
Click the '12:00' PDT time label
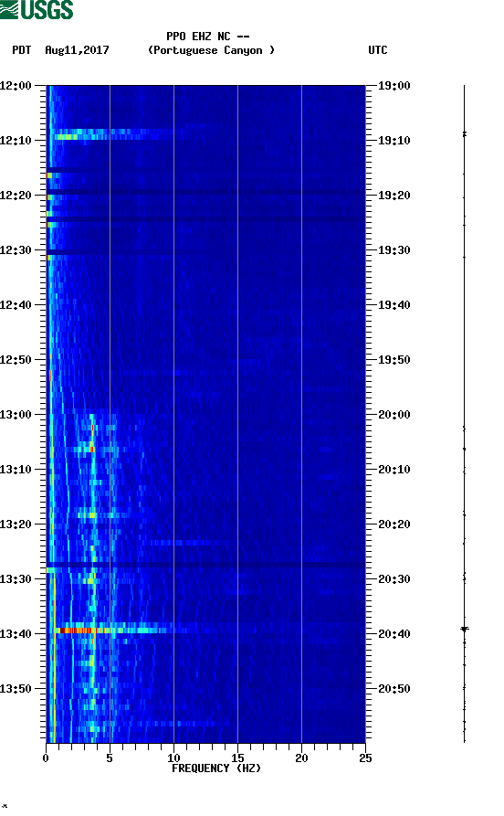pyautogui.click(x=16, y=86)
